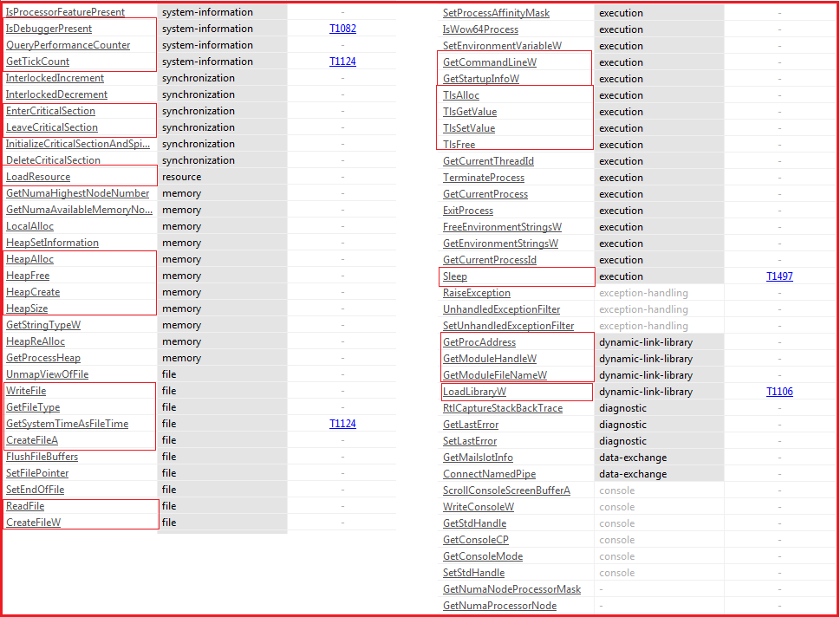This screenshot has width=840, height=617.
Task: Open the InterlockedIncrement entry
Action: point(55,78)
